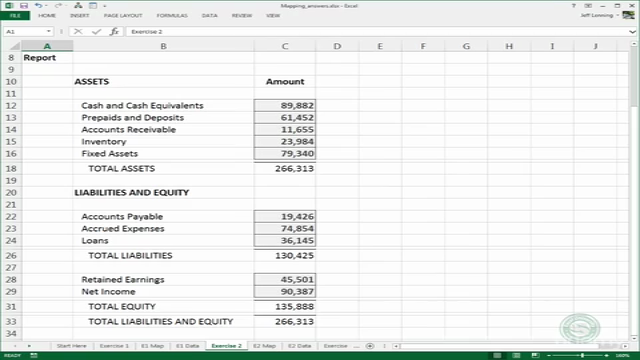Open the Jeff Lenning account menu
640x360 pixels.
tap(599, 16)
